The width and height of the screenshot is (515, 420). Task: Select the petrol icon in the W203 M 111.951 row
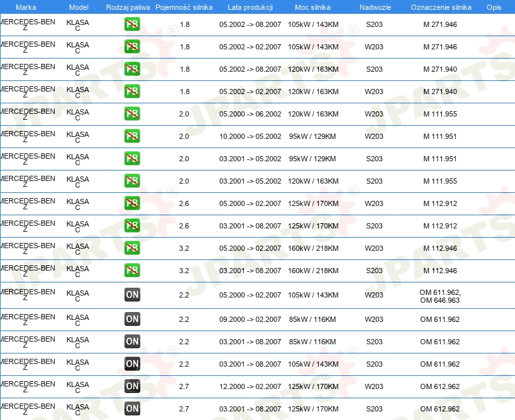click(x=132, y=136)
